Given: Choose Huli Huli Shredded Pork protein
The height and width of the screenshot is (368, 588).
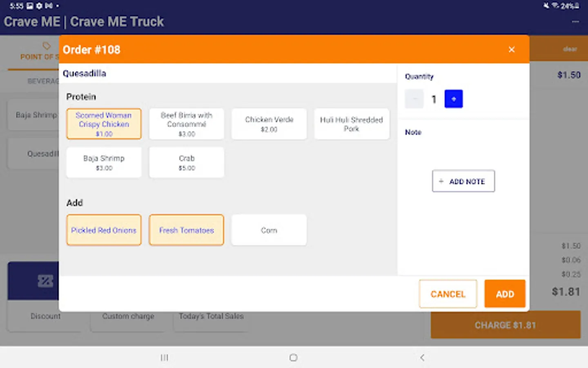Looking at the screenshot, I should pos(352,124).
